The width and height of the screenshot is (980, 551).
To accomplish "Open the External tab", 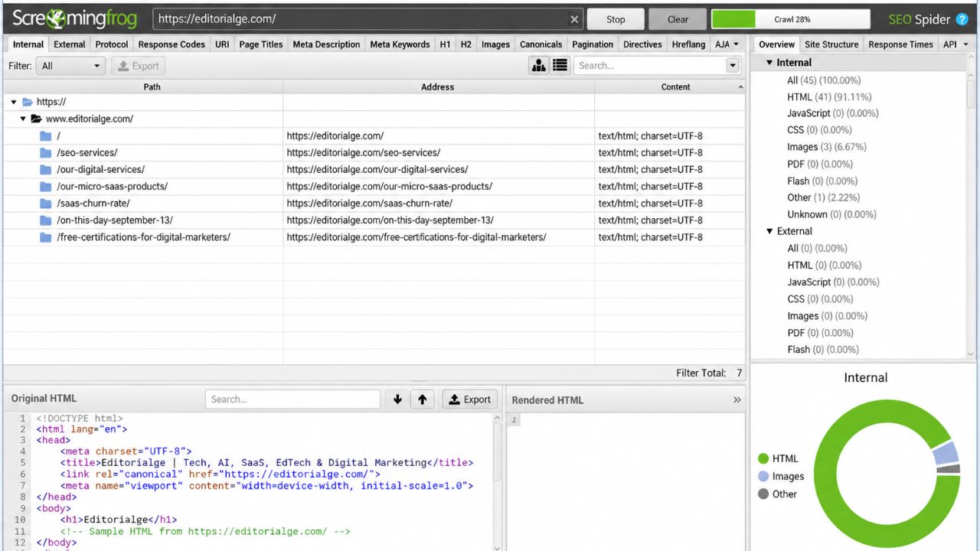I will click(70, 44).
